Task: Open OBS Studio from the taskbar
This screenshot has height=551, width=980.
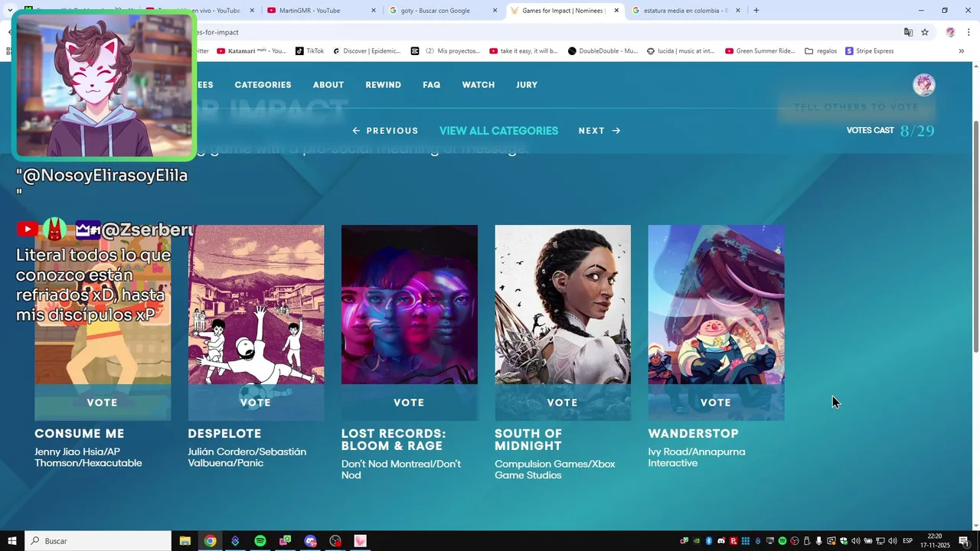Action: point(335,541)
